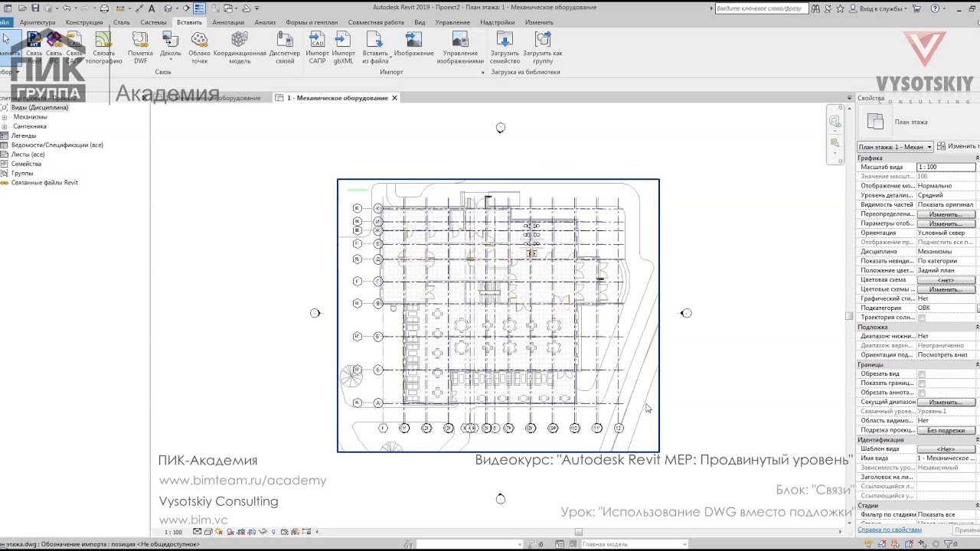Click the Open folder icon in quick access toolbar

tap(22, 8)
